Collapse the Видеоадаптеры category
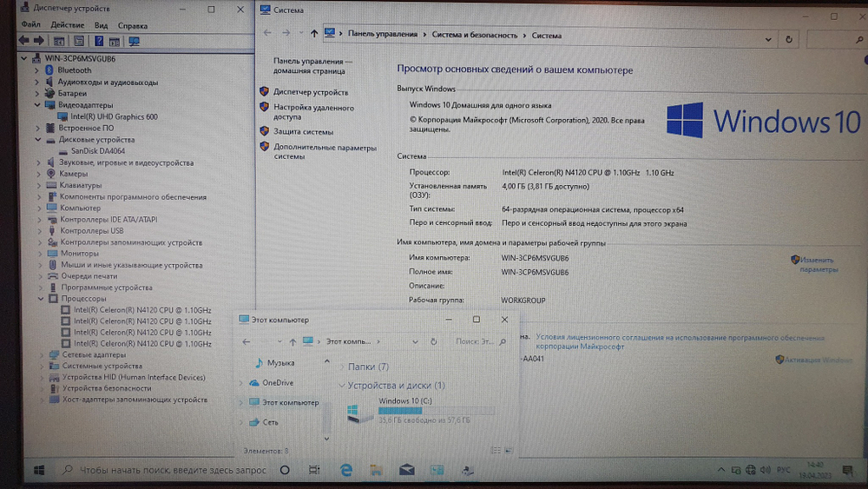Screen dimensions: 868x489 click(37, 105)
